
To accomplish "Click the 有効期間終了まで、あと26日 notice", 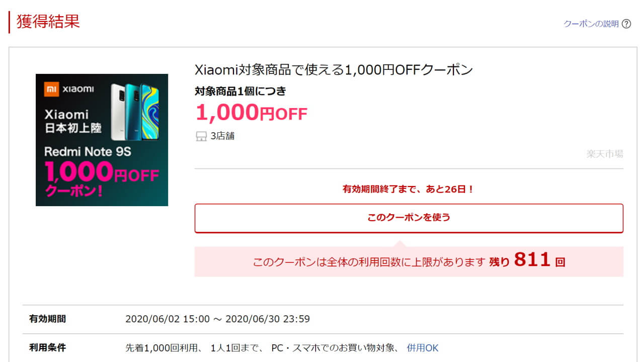I will (408, 190).
